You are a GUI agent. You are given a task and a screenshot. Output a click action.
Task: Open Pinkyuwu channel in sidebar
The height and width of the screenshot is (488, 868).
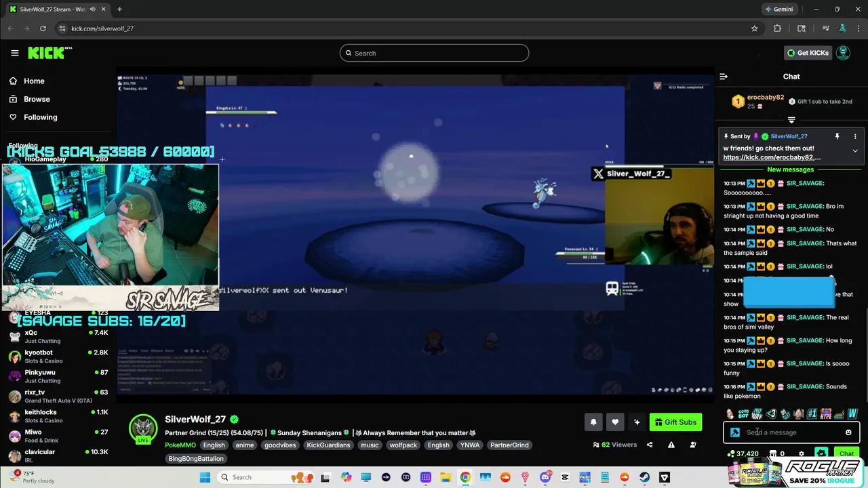tap(58, 376)
